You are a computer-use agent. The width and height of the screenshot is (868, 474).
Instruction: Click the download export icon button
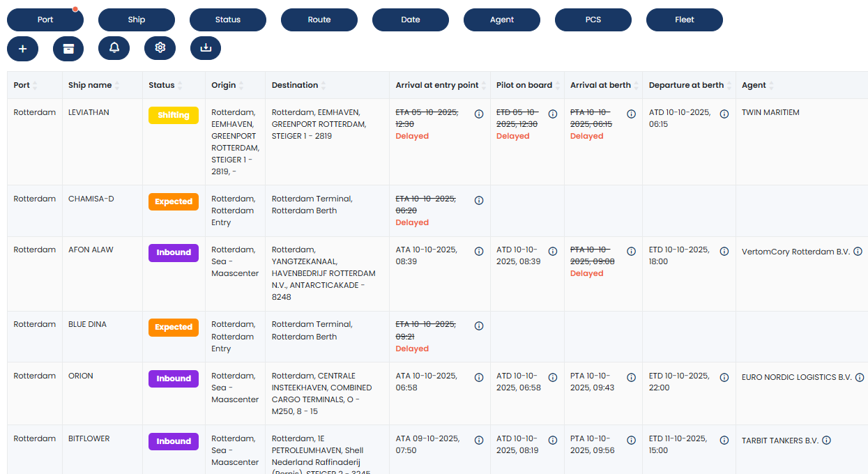(206, 48)
